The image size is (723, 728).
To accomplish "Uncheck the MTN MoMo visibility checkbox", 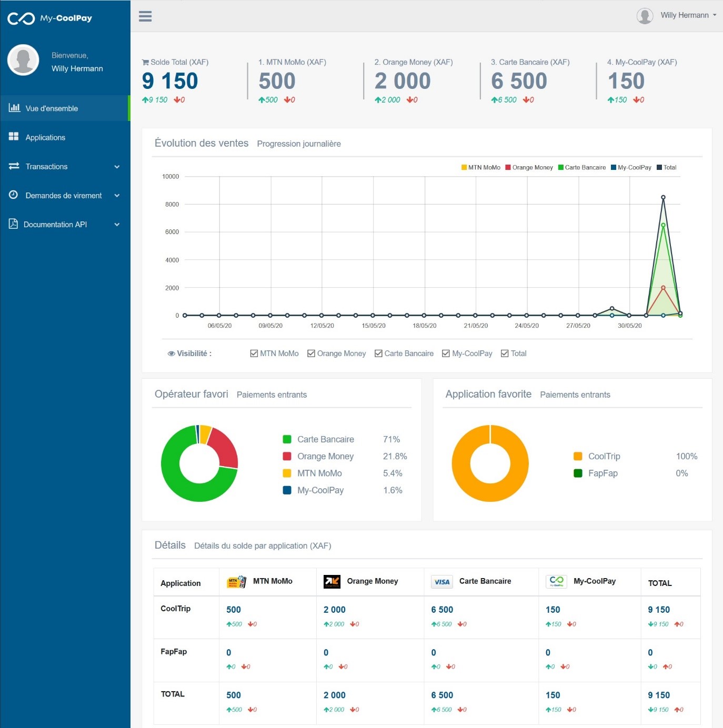I will click(254, 353).
